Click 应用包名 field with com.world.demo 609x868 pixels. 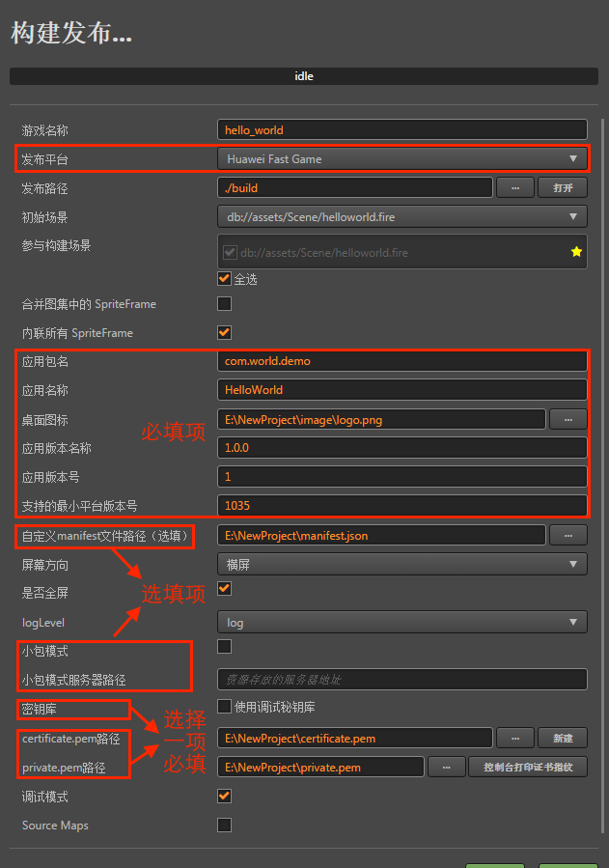click(x=402, y=361)
